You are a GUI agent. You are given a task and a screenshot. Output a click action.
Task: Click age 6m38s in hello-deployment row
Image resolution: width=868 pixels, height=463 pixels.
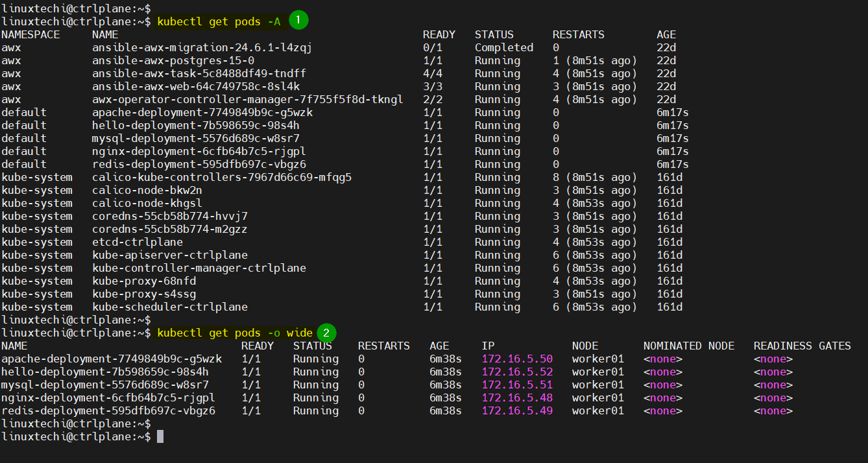pos(446,372)
